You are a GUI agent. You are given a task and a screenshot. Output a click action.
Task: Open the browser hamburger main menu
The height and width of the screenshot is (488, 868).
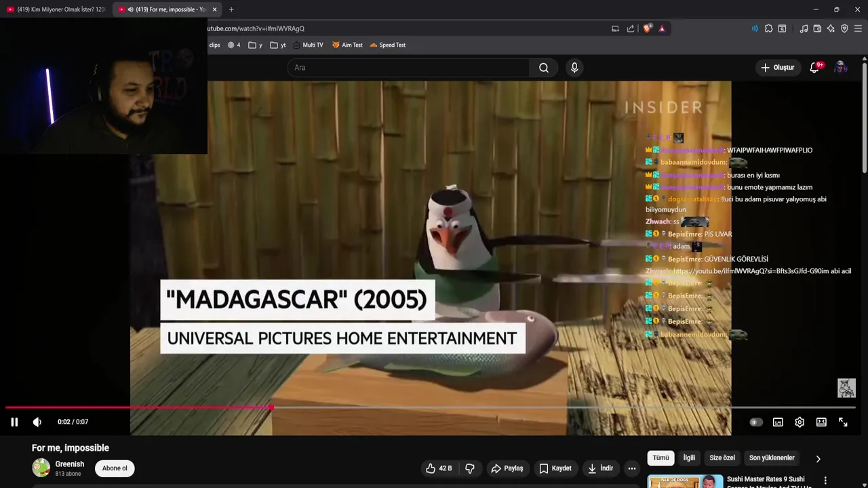859,28
